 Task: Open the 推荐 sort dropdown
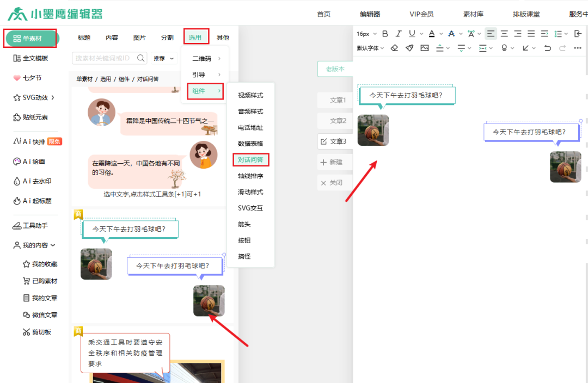pos(163,58)
